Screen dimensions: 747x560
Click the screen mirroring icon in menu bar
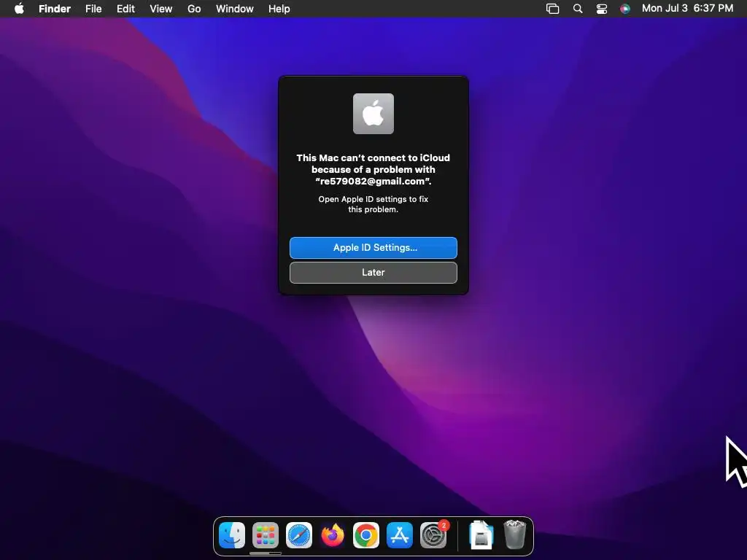click(553, 9)
